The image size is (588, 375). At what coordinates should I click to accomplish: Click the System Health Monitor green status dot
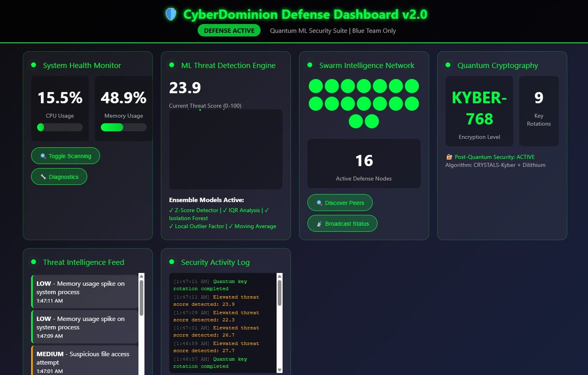(34, 65)
